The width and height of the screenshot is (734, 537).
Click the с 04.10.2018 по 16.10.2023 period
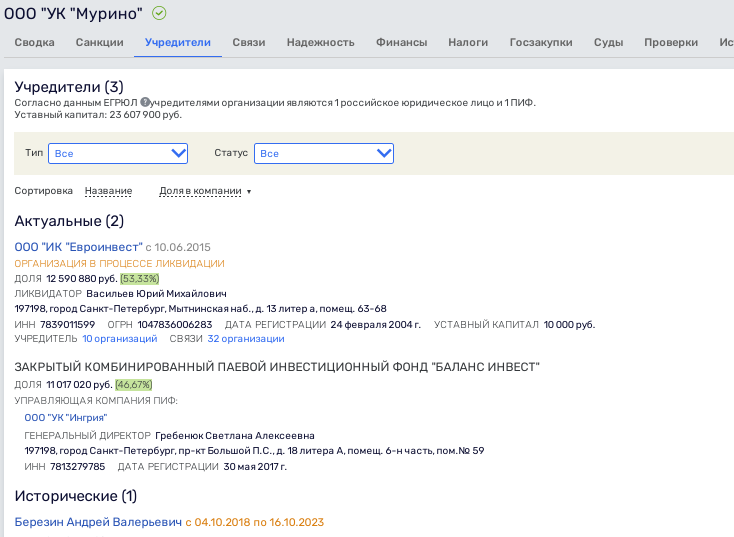coord(255,522)
